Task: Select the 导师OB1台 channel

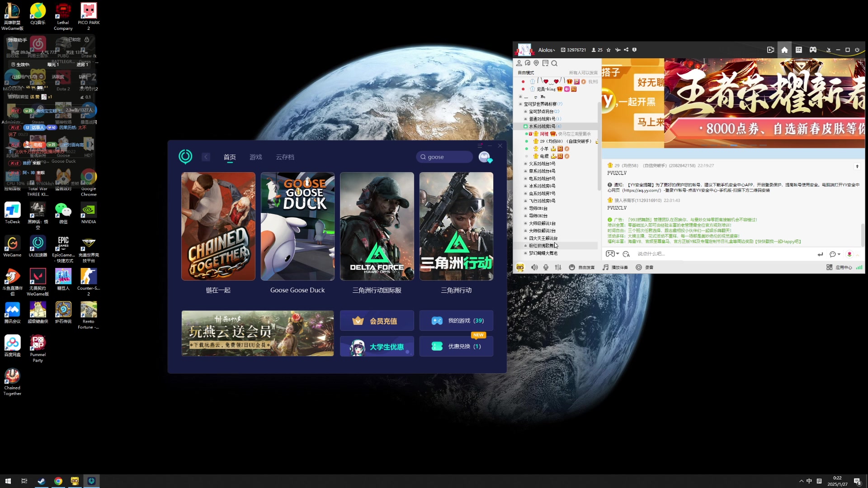Action: [x=538, y=208]
